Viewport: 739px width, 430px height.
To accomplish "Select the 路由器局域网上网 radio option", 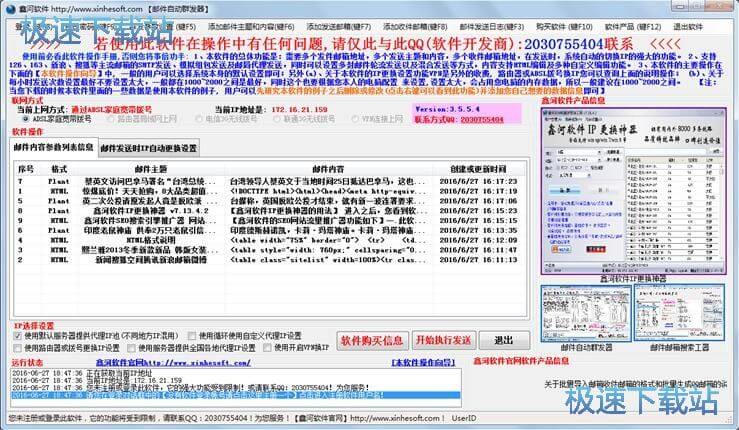I will pyautogui.click(x=142, y=119).
